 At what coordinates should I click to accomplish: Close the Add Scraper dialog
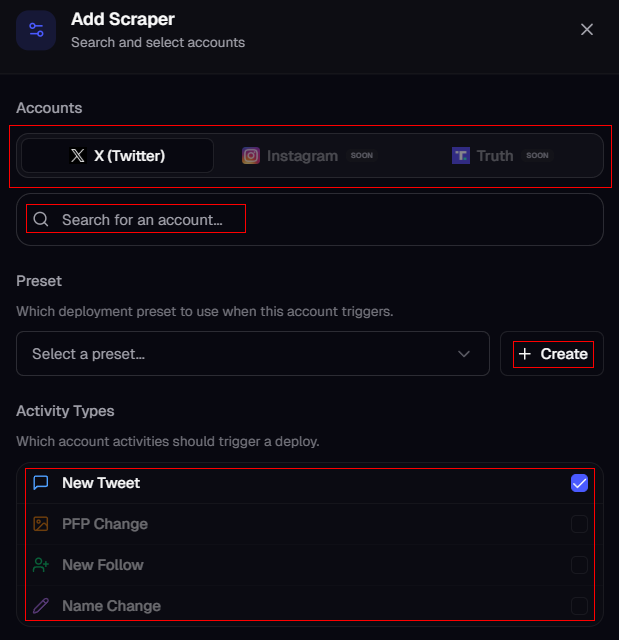(x=587, y=30)
